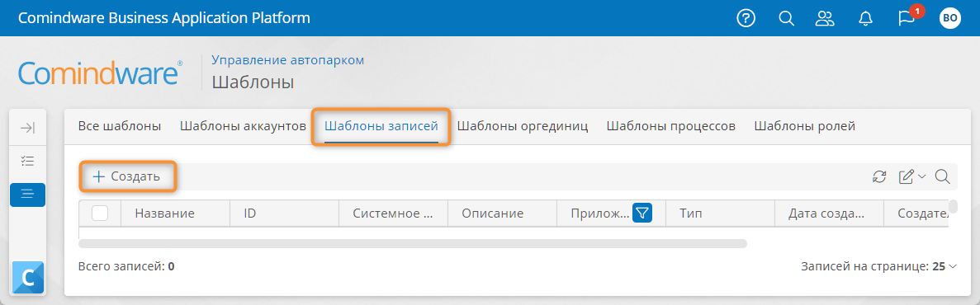Refresh the templates table

tap(879, 176)
